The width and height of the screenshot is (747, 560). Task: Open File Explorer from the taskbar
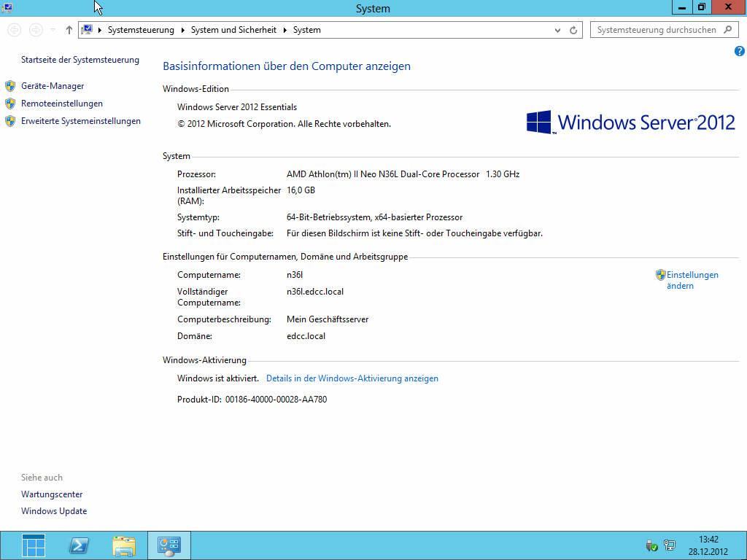[x=124, y=545]
